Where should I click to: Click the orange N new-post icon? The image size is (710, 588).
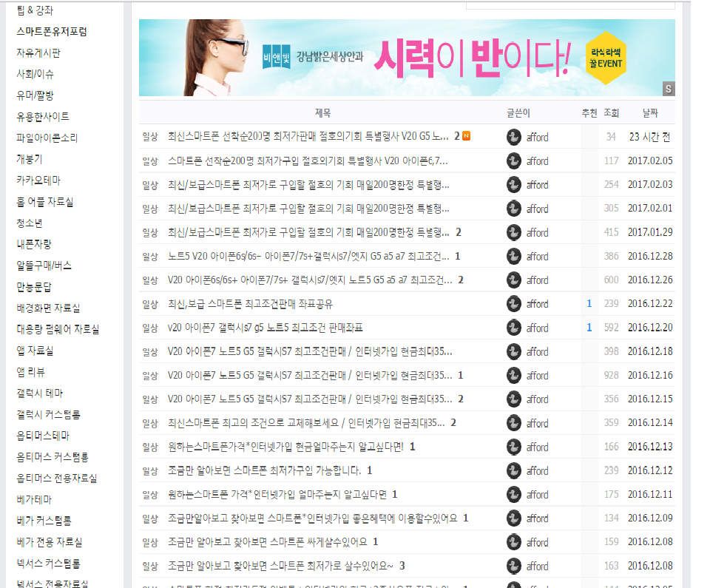point(467,136)
